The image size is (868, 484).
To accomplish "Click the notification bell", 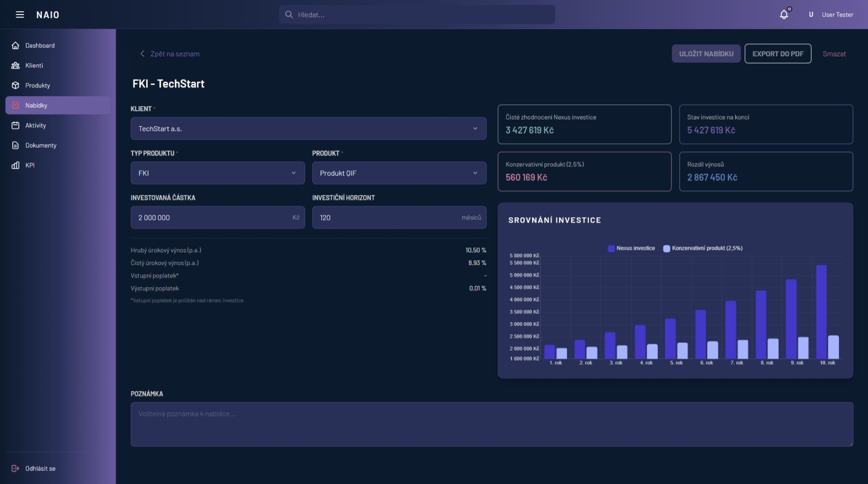I will tap(783, 14).
